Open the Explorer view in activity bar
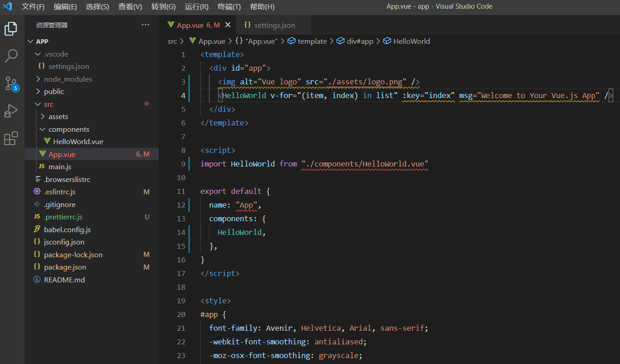This screenshot has width=620, height=364. (x=11, y=29)
